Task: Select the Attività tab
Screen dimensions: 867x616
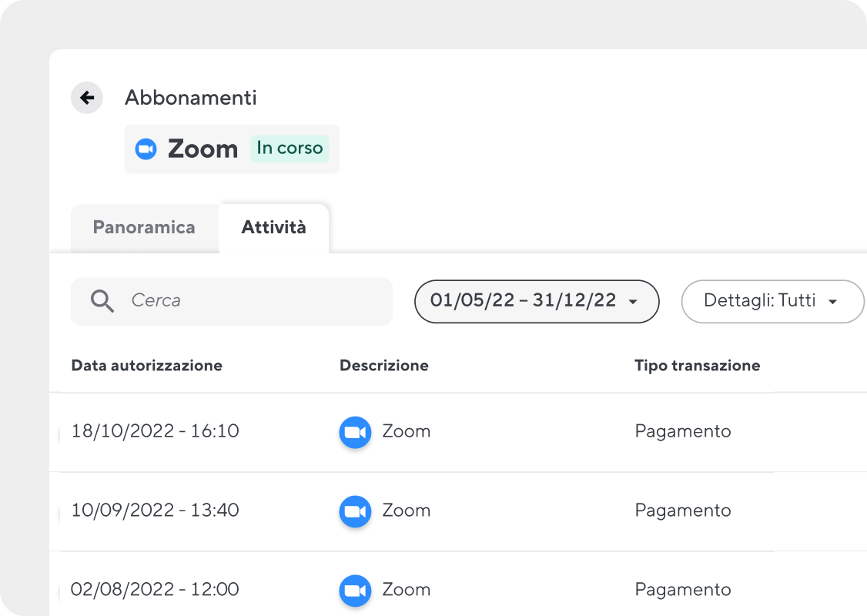Action: click(273, 228)
